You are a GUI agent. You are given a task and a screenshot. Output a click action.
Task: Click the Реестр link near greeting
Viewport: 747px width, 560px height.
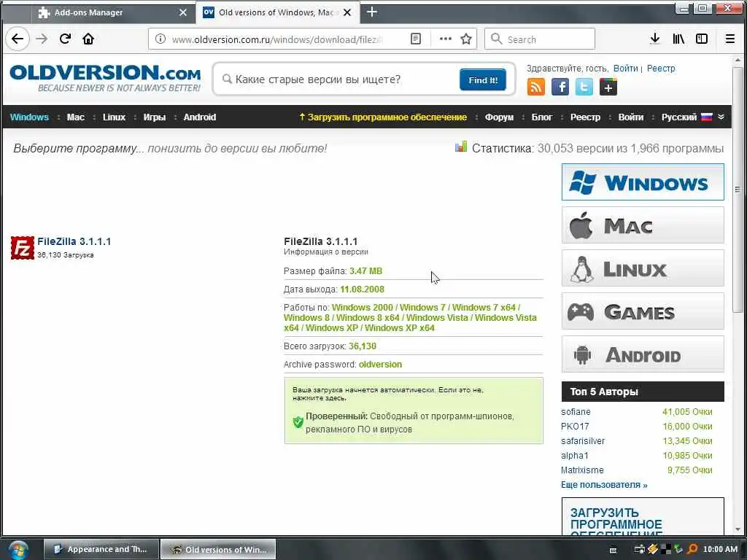pos(661,69)
